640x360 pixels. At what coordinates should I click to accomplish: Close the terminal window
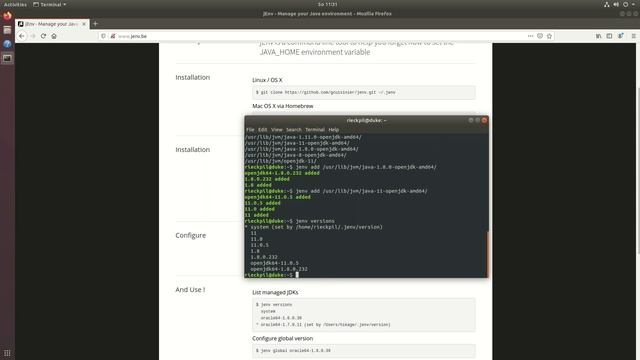click(x=484, y=120)
